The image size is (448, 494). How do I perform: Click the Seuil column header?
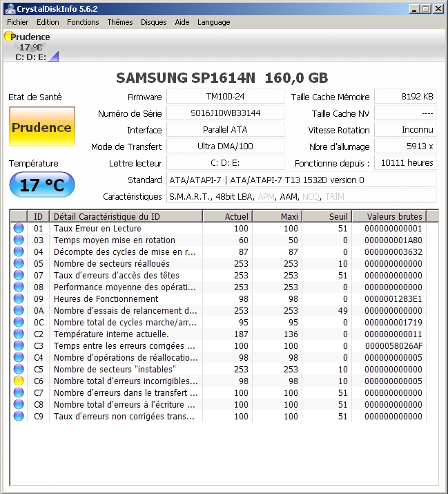[327, 216]
